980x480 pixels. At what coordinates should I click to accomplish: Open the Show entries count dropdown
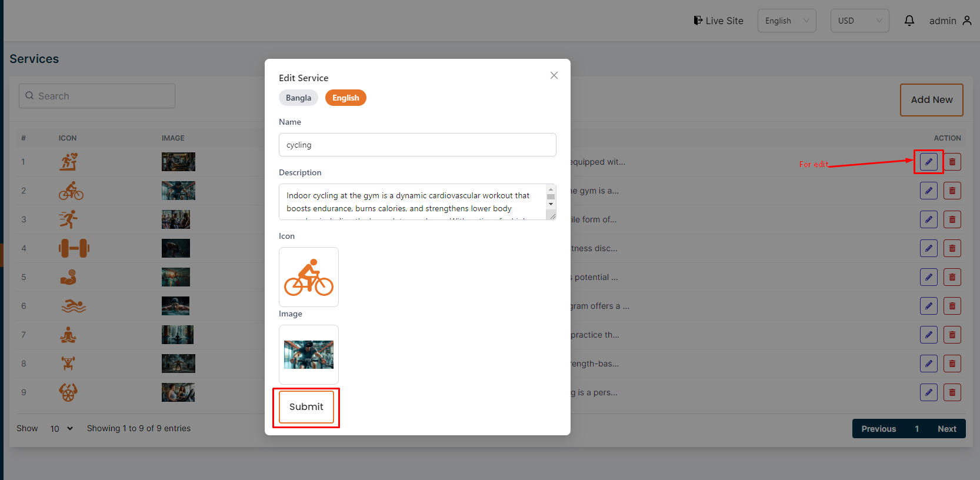point(61,428)
